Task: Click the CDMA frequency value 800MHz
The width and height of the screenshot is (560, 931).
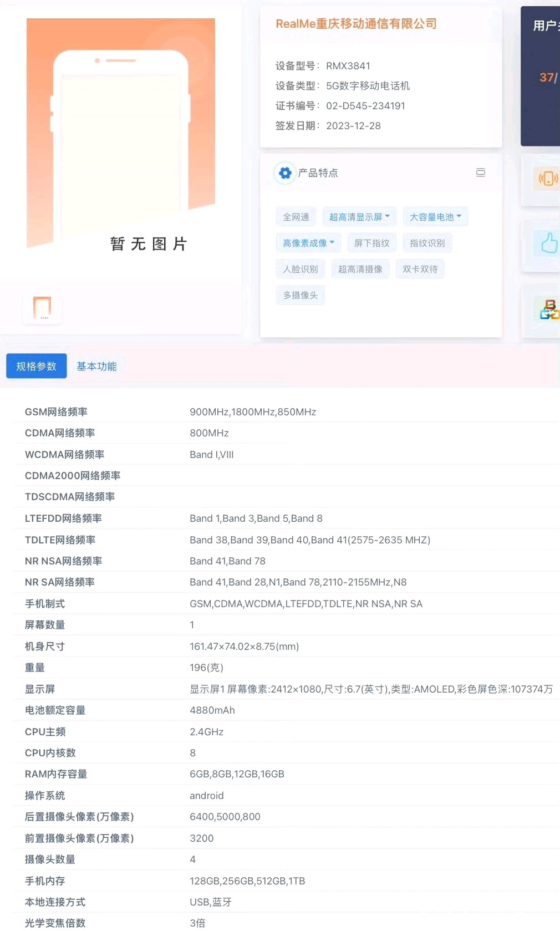Action: click(209, 433)
